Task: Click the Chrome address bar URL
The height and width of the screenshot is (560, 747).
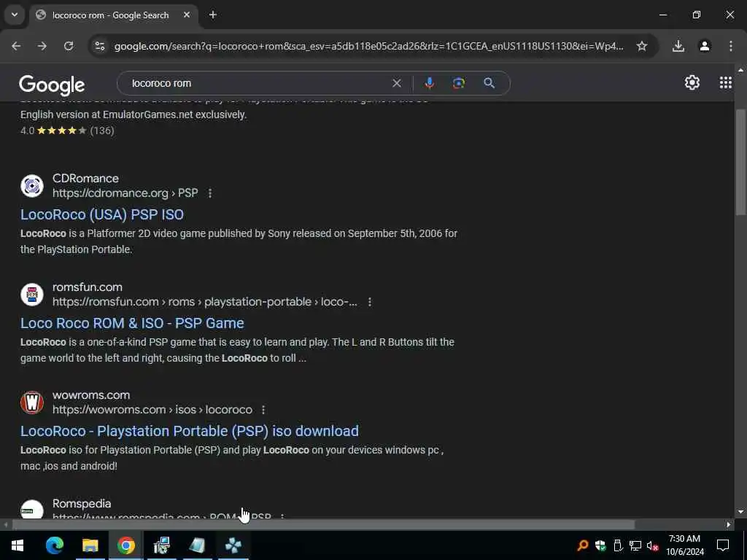Action: (368, 46)
